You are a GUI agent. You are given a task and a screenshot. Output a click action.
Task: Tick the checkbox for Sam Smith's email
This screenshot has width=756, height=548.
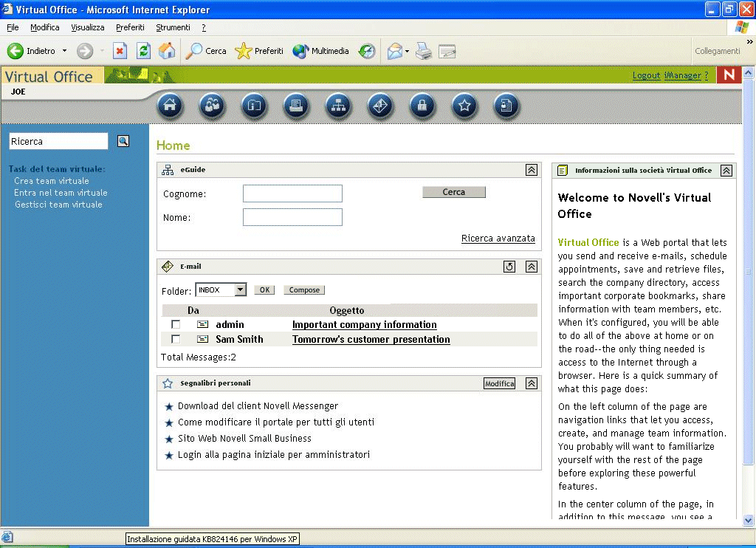click(176, 340)
